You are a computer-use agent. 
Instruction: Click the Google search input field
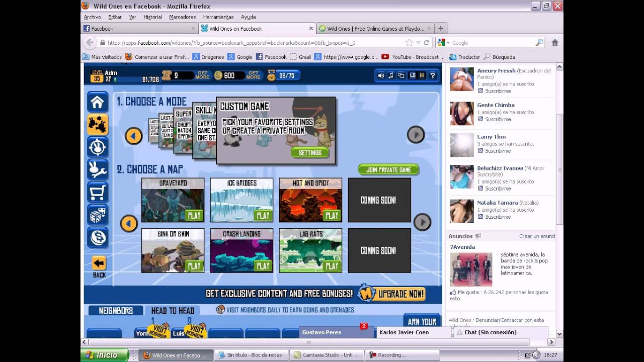tap(492, 43)
